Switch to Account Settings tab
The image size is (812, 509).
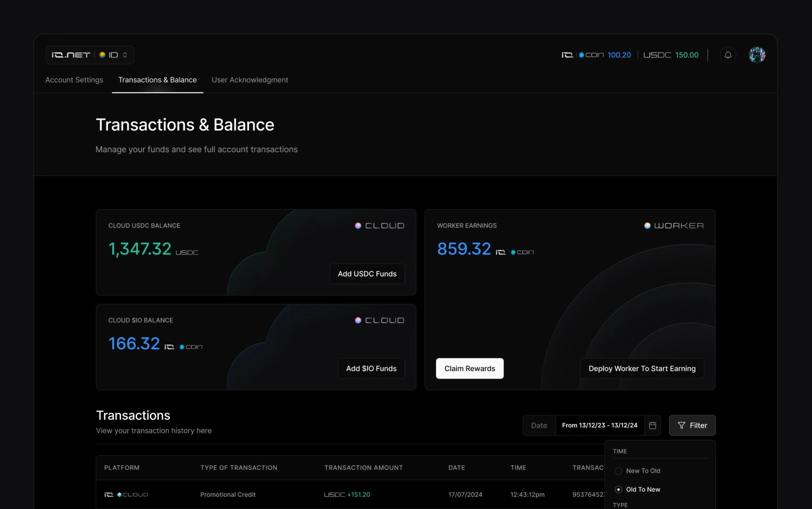click(x=74, y=80)
